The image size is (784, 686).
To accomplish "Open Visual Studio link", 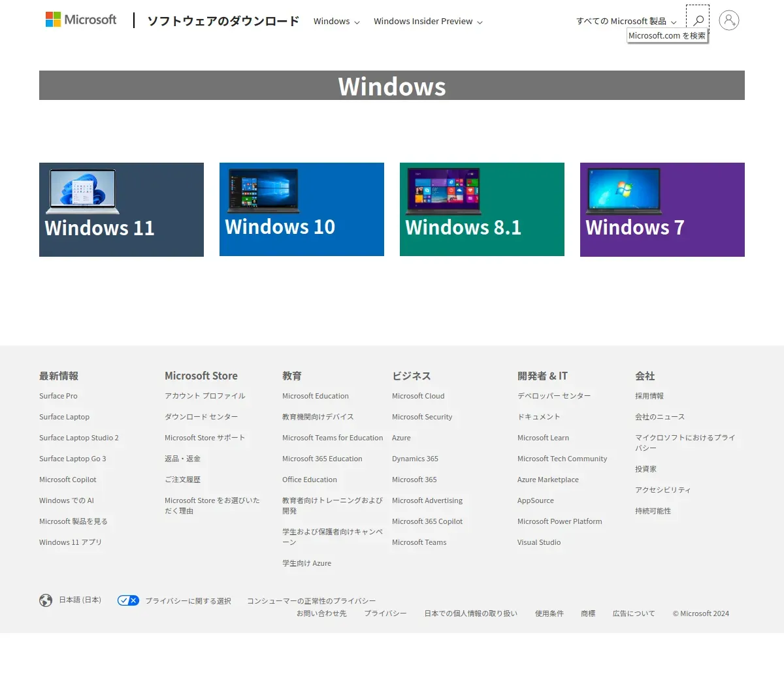I will pos(539,542).
